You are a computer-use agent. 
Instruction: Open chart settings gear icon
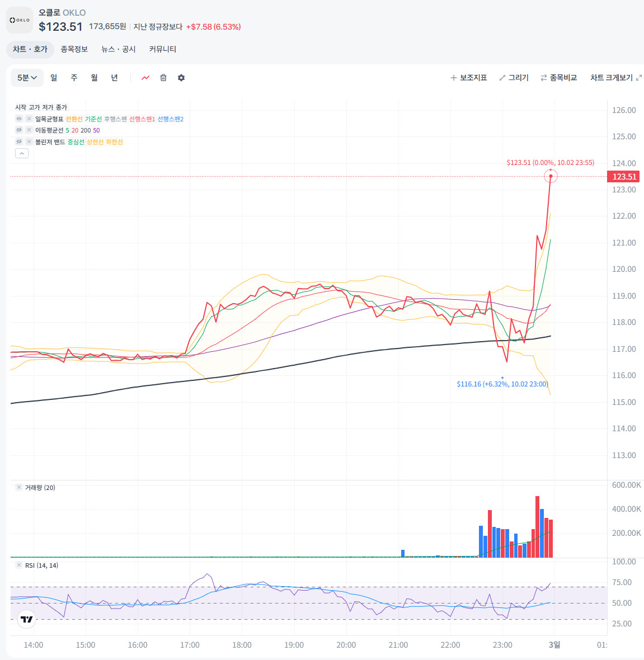(x=181, y=78)
